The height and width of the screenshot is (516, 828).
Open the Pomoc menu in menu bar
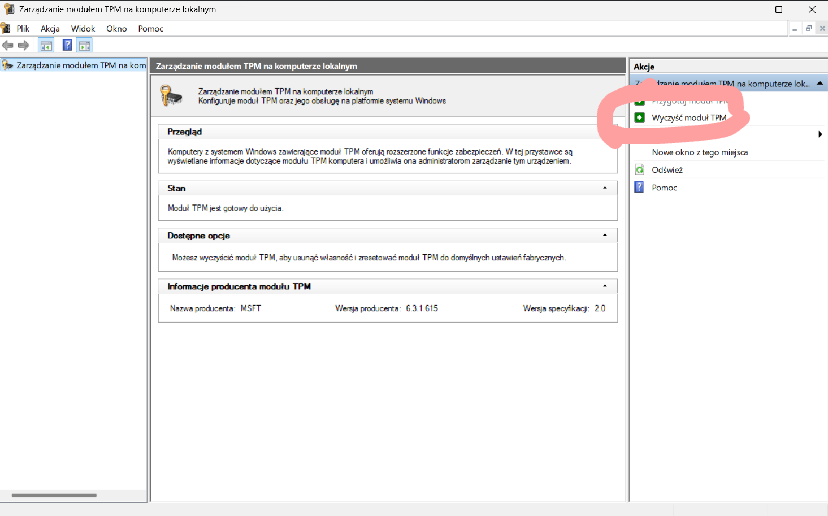(150, 29)
